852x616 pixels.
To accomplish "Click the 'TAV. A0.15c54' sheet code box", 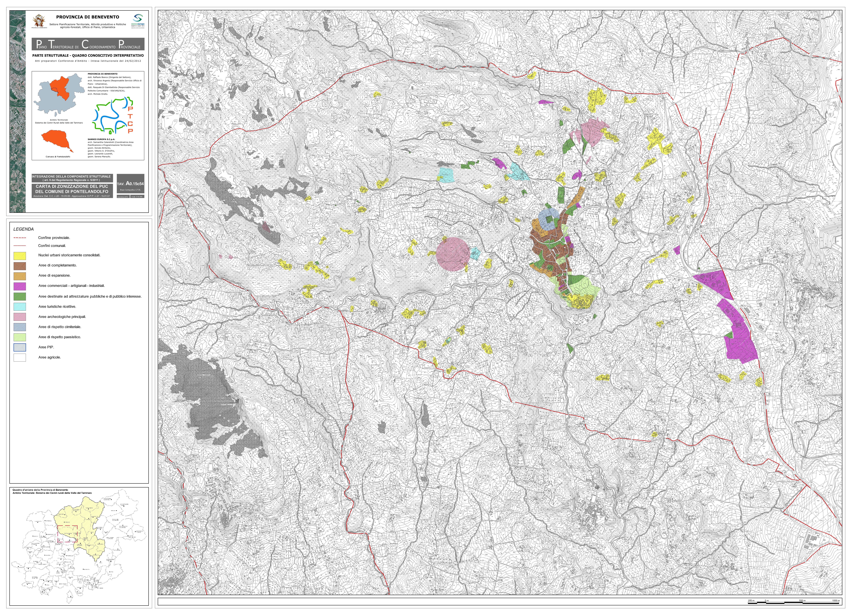I will point(130,184).
